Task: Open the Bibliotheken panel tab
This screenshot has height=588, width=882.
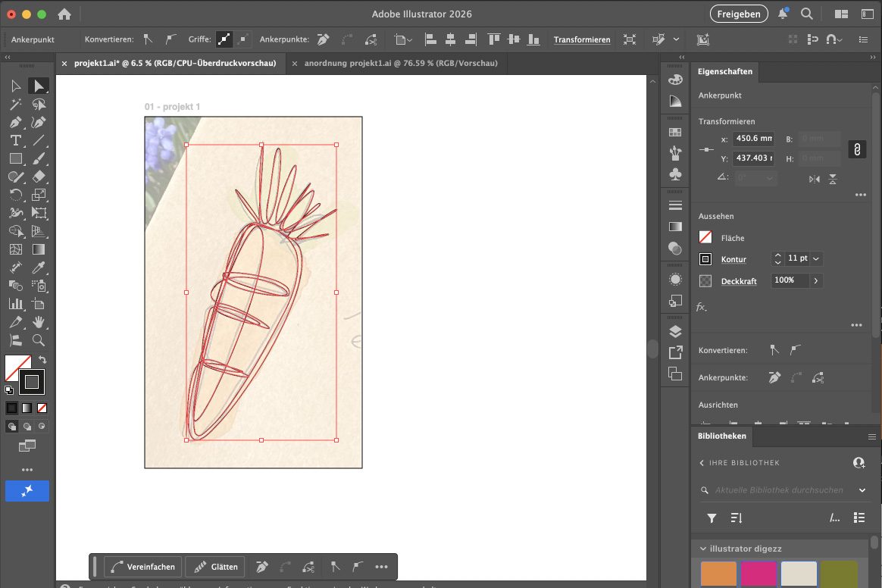Action: 721,436
